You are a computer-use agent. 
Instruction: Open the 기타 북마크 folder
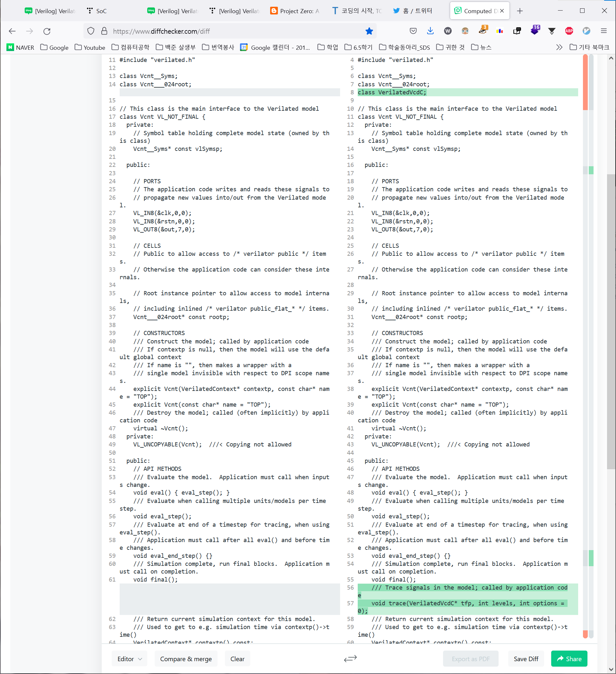589,47
